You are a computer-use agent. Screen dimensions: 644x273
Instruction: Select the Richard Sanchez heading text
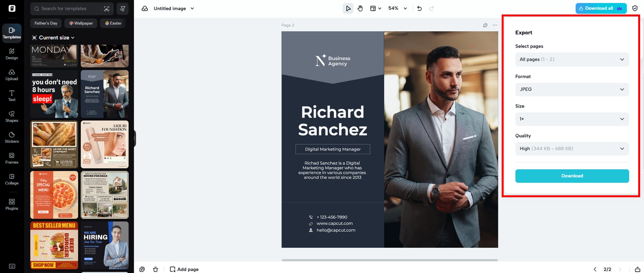click(x=333, y=121)
